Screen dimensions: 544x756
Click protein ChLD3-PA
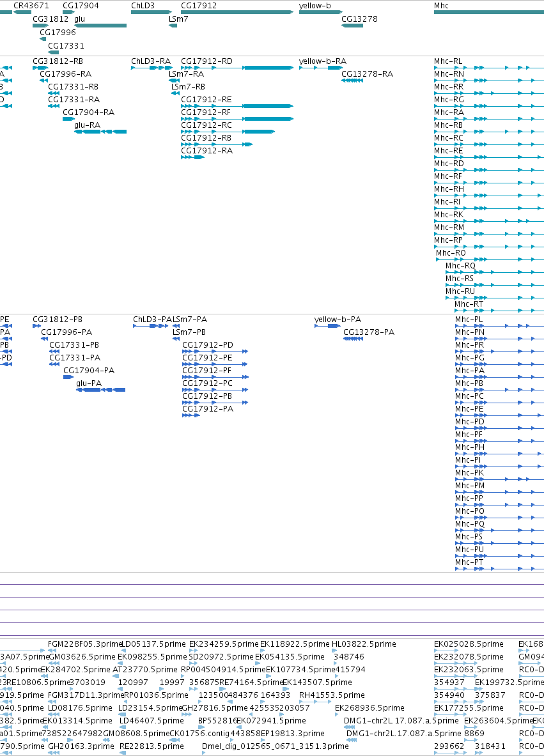coord(152,319)
